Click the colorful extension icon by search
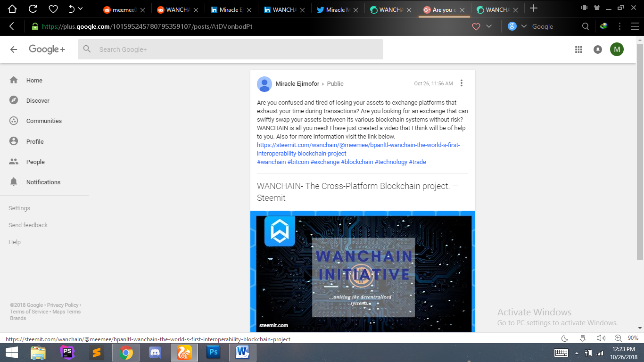 pyautogui.click(x=604, y=26)
